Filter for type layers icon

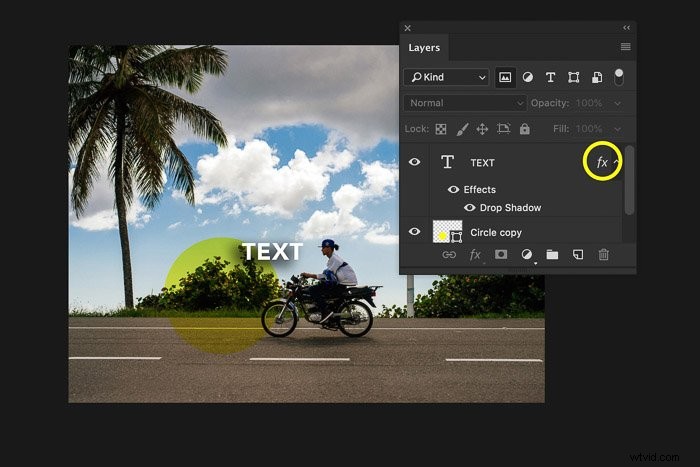[x=550, y=77]
